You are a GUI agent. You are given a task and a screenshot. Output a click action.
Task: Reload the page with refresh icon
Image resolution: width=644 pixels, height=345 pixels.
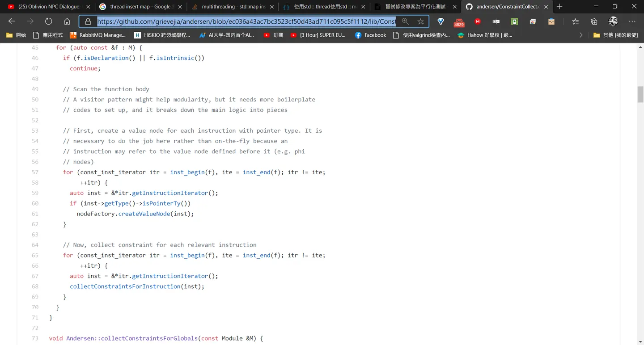coord(48,21)
